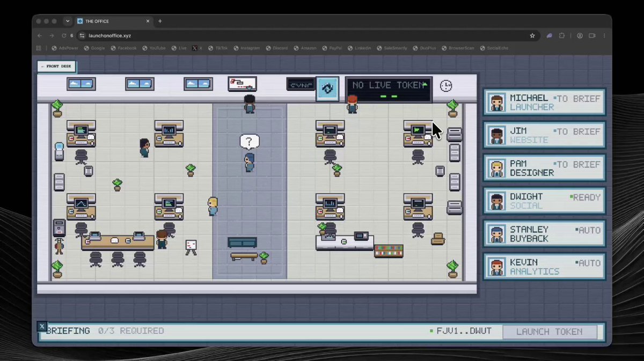Click the bookshelf with colored books
Image resolution: width=644 pixels, height=361 pixels.
click(x=389, y=251)
